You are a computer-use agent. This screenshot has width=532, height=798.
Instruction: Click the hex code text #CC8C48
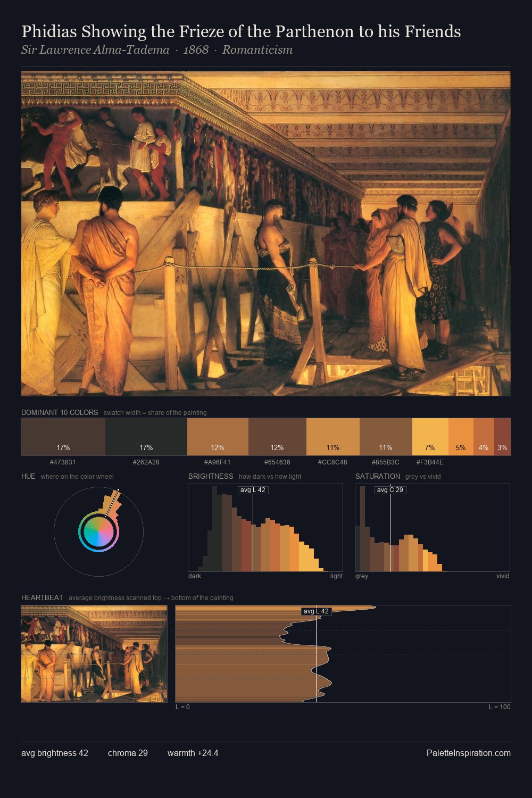[x=332, y=462]
